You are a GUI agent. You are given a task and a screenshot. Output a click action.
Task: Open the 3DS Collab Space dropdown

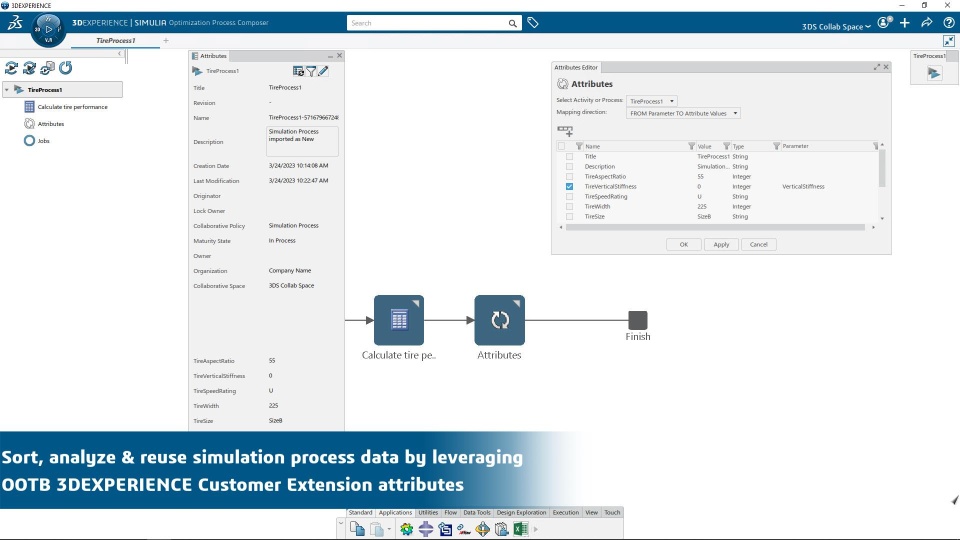(836, 26)
